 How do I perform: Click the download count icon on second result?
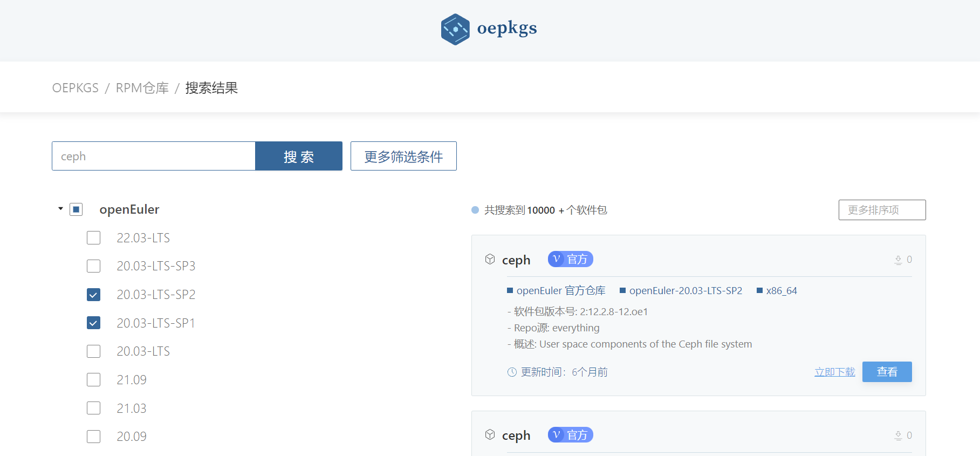[898, 435]
